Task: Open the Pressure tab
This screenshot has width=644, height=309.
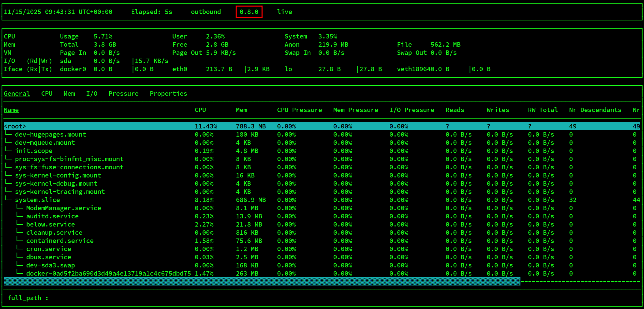Action: tap(123, 94)
